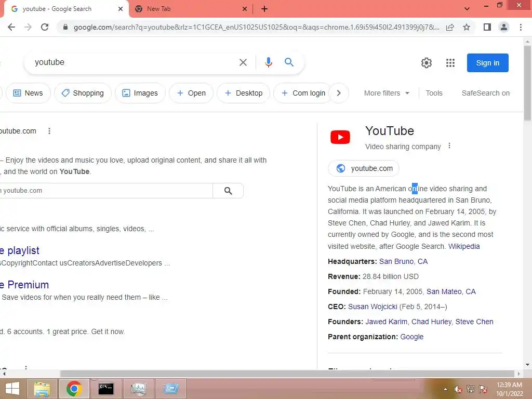Expand the More filters dropdown
The image size is (532, 399).
(x=387, y=93)
